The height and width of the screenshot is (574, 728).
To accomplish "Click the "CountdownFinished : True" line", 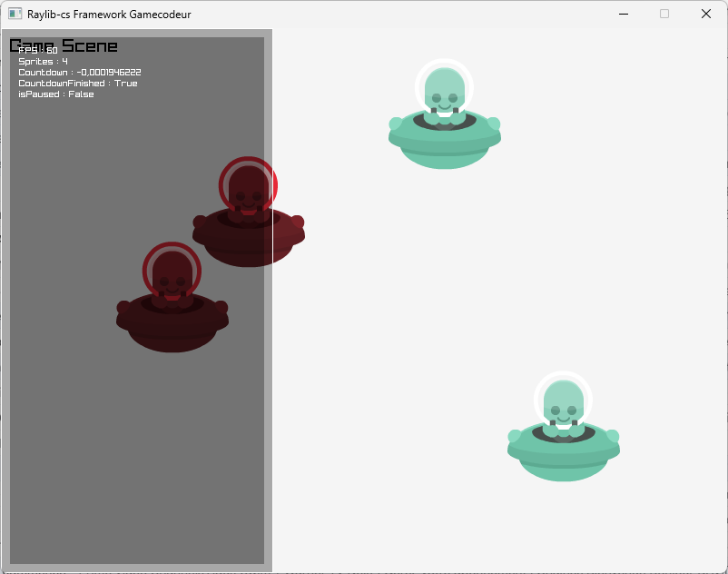I will pos(77,84).
